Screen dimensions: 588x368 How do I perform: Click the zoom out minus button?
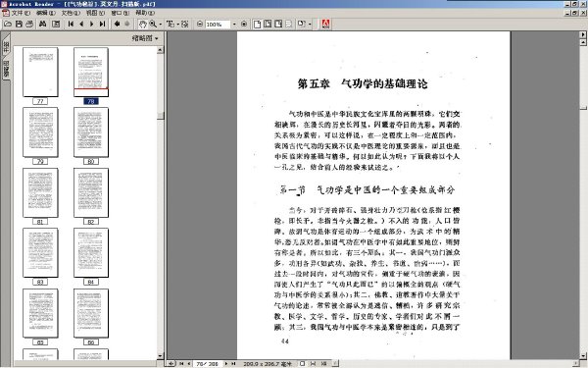pyautogui.click(x=200, y=24)
